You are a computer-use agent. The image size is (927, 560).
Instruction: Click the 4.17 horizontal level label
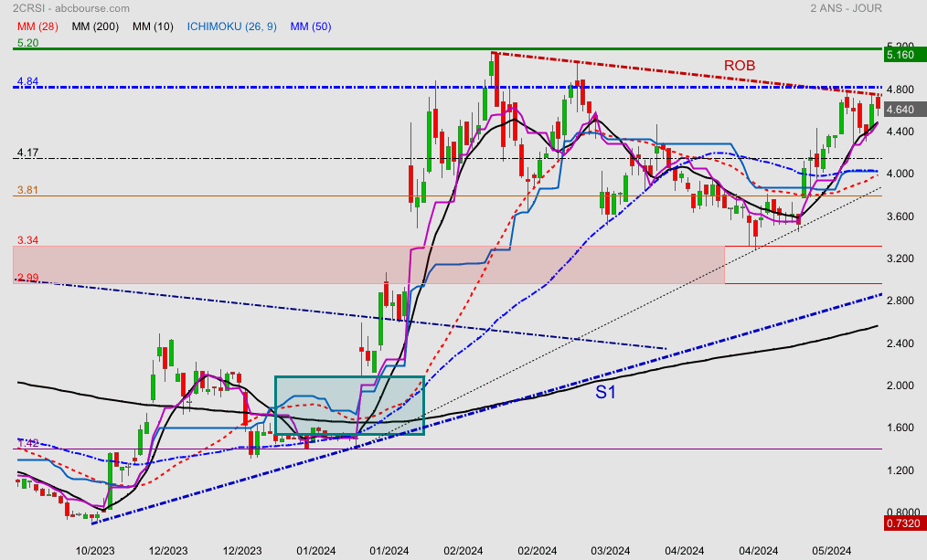[27, 153]
